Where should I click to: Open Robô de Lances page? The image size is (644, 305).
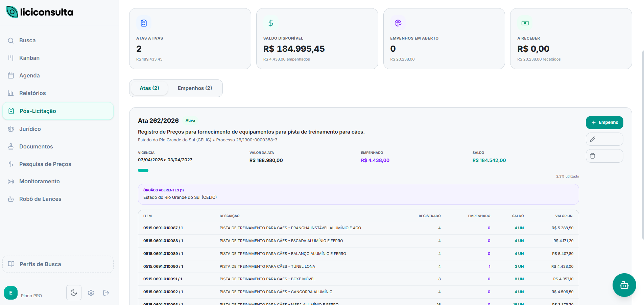58,199
